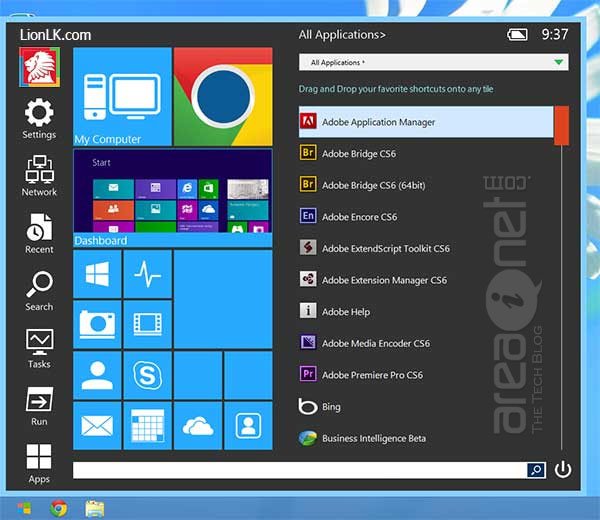Viewport: 600px width, 520px height.
Task: Select Adobe Bridge CS6 entry
Action: tap(426, 153)
